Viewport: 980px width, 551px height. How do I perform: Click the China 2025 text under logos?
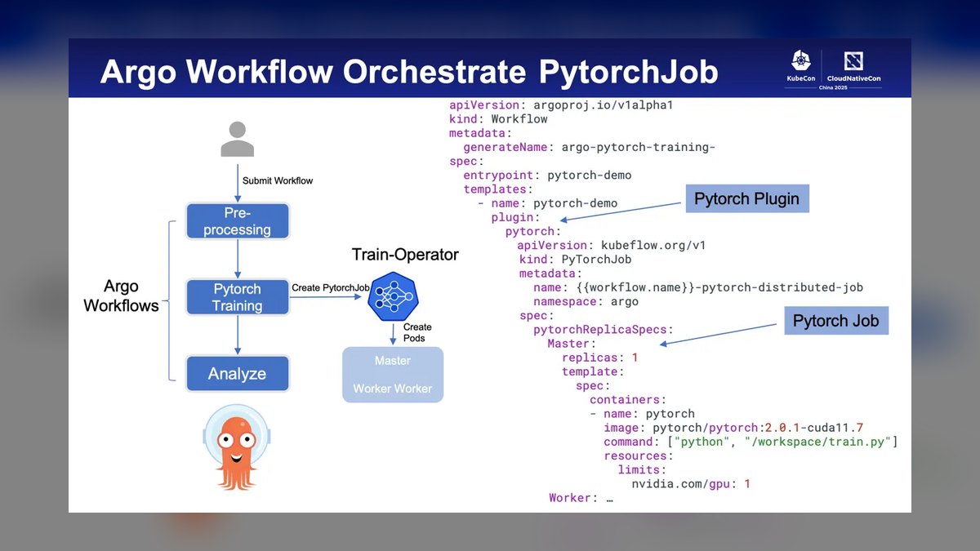[x=834, y=87]
